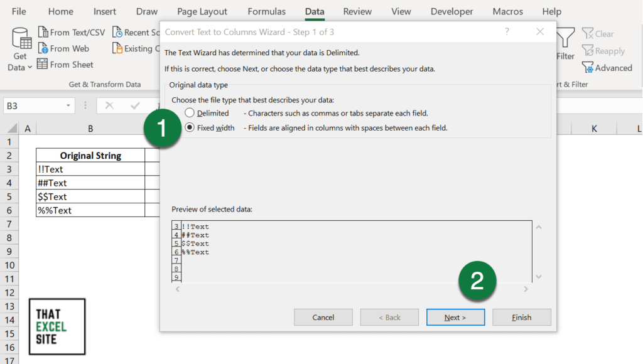Click the preview pane down scroll arrow
Viewport: 643px width, 364px height.
[539, 276]
